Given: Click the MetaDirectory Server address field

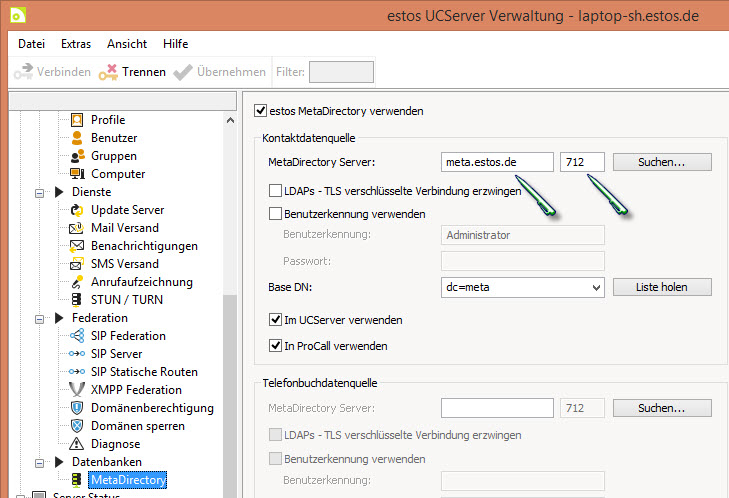Looking at the screenshot, I should [x=497, y=162].
